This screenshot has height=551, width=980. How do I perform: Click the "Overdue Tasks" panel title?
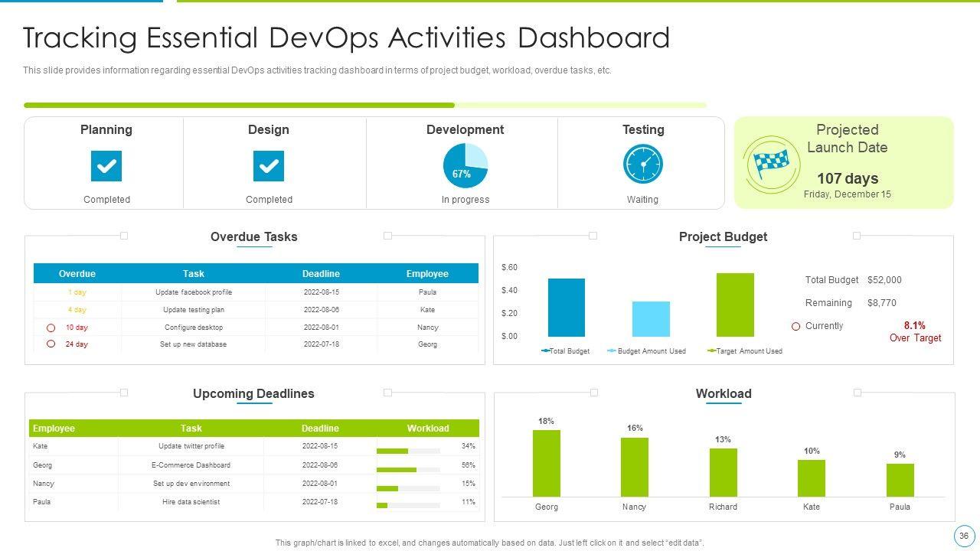click(x=254, y=237)
